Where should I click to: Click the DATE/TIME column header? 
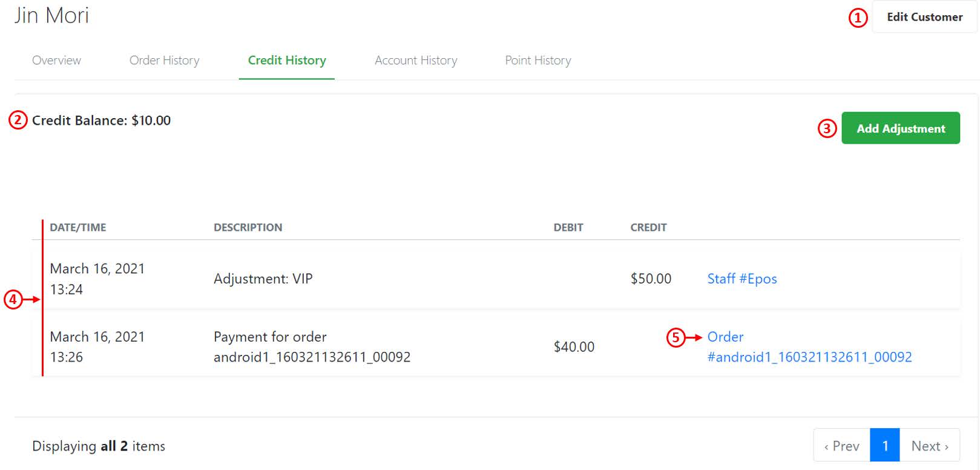click(x=78, y=227)
